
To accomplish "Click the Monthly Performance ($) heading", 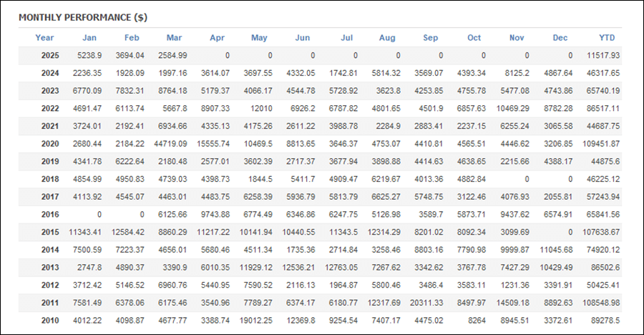I will click(x=83, y=18).
